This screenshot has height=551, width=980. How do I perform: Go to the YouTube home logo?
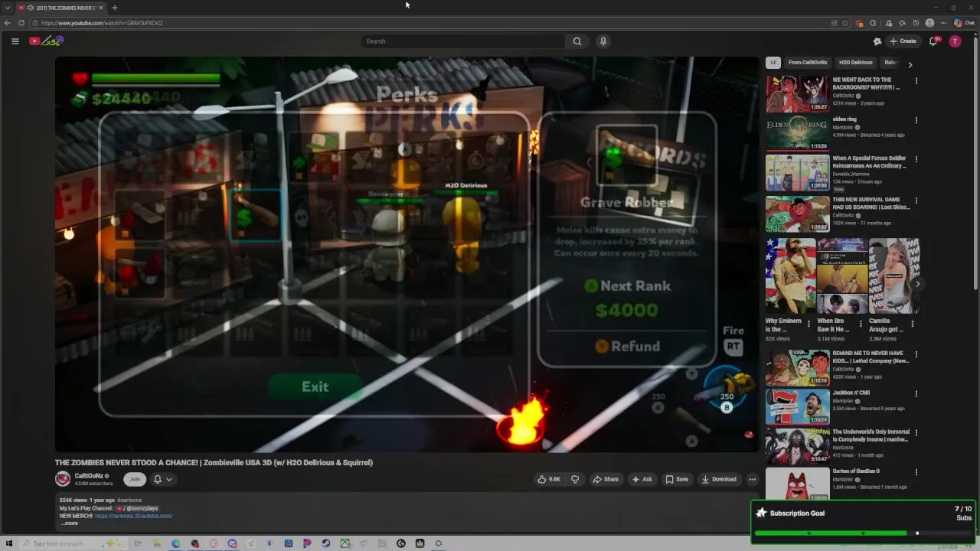[46, 41]
